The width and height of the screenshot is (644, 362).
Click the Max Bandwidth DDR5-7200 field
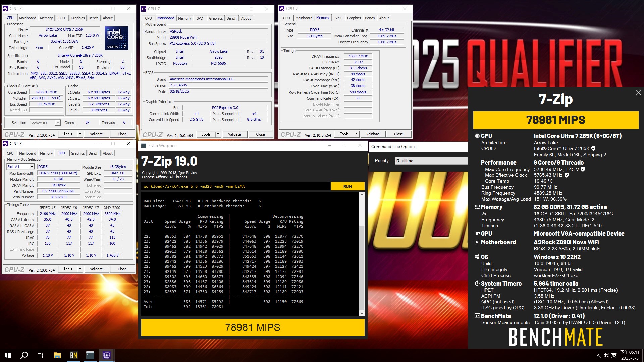(58, 173)
